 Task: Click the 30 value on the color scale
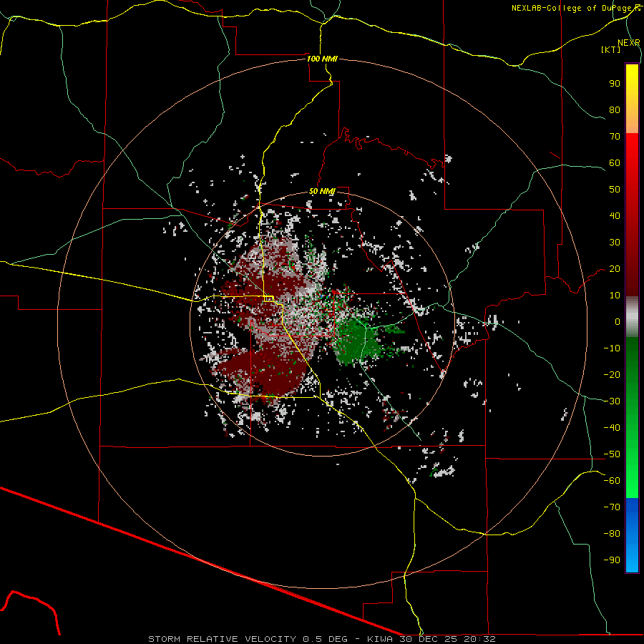(x=615, y=243)
